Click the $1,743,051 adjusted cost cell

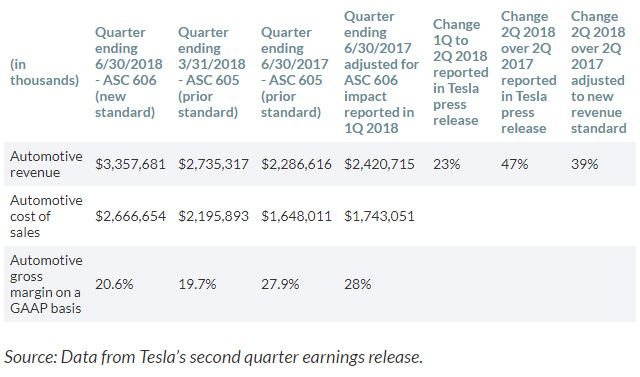tap(379, 216)
